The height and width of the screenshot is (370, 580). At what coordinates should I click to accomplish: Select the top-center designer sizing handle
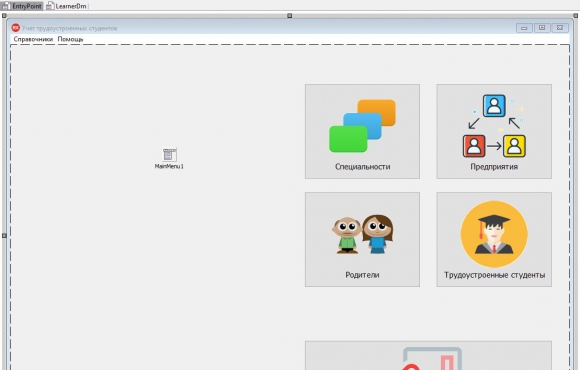(x=290, y=16)
